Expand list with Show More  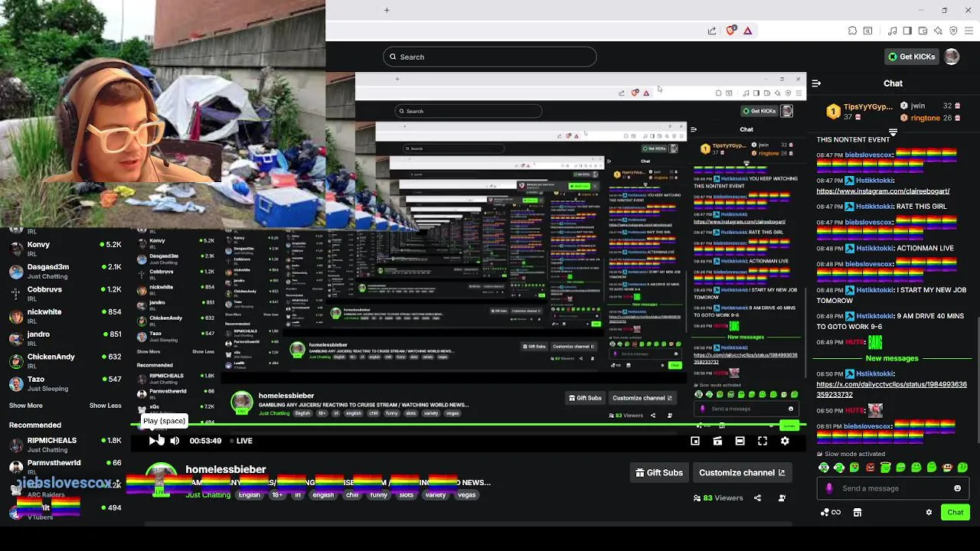click(26, 406)
